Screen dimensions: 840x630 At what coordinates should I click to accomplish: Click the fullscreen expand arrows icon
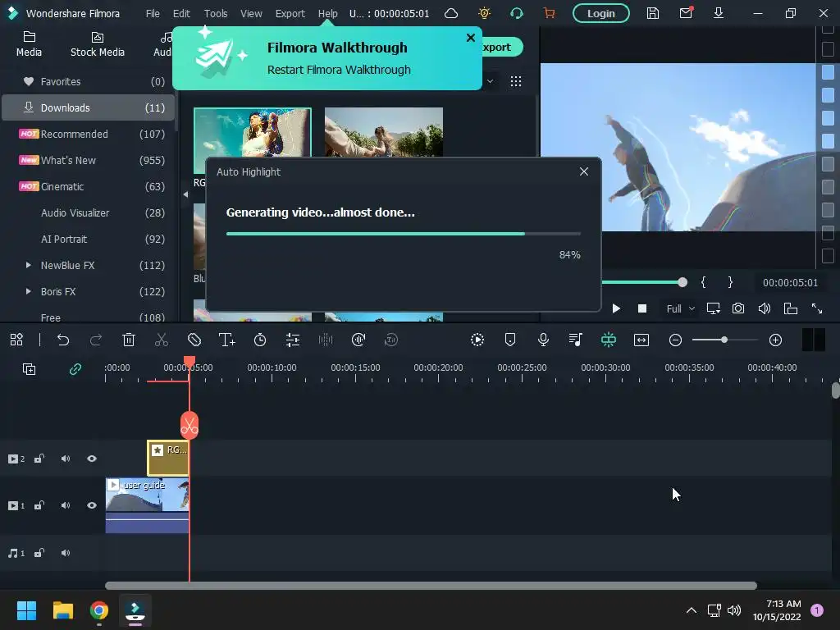pos(817,308)
